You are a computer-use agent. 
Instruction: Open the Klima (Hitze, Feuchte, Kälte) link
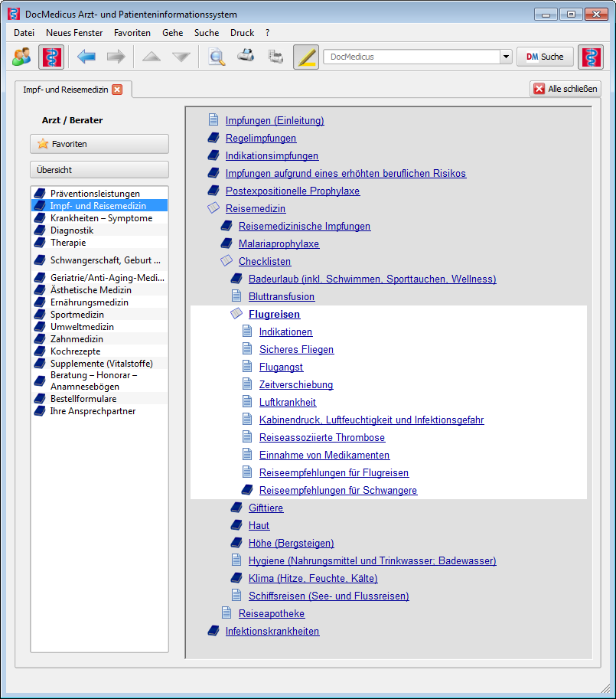pyautogui.click(x=313, y=578)
